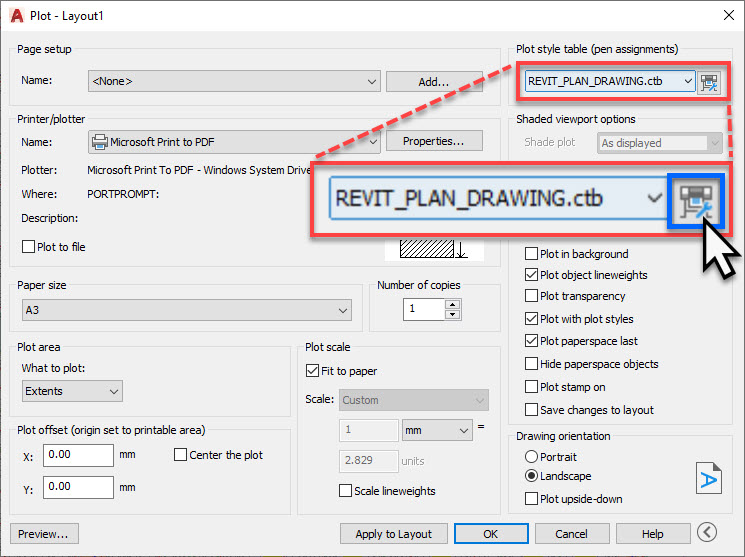Screen dimensions: 745x557
Task: Open printer Properties... button
Action: pos(434,141)
